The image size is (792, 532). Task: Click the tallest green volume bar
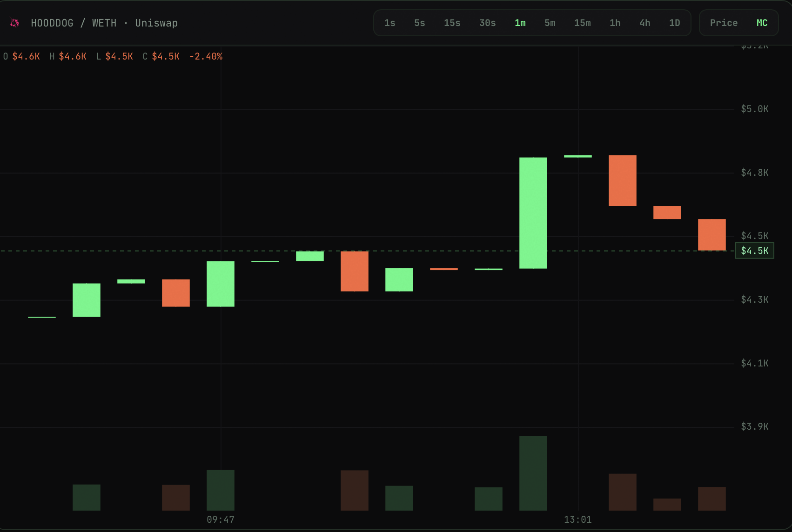(x=533, y=473)
